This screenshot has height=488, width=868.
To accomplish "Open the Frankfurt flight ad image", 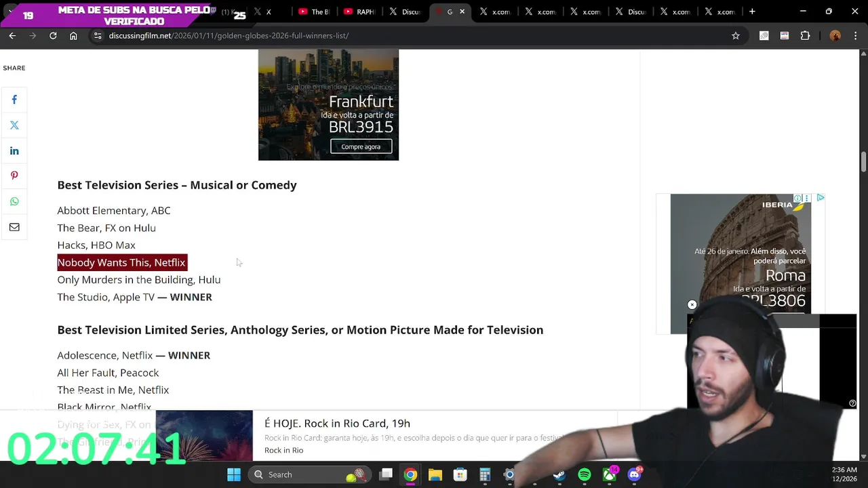I will pos(328,104).
